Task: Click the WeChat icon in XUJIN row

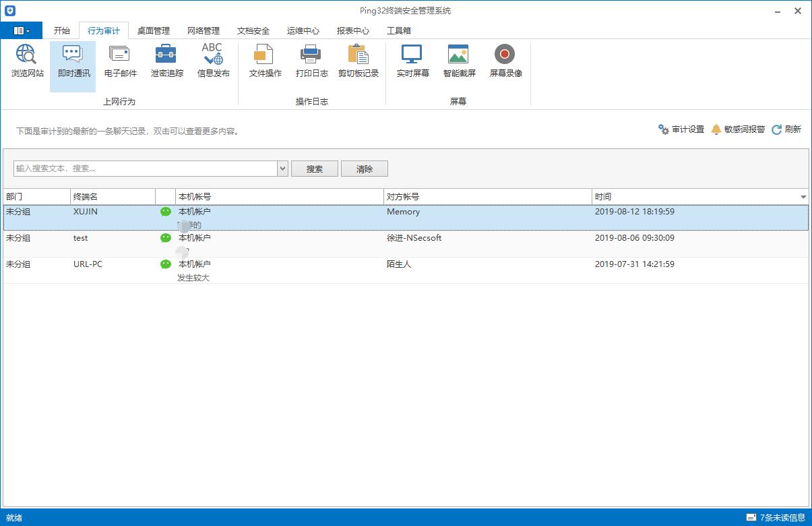Action: (166, 212)
